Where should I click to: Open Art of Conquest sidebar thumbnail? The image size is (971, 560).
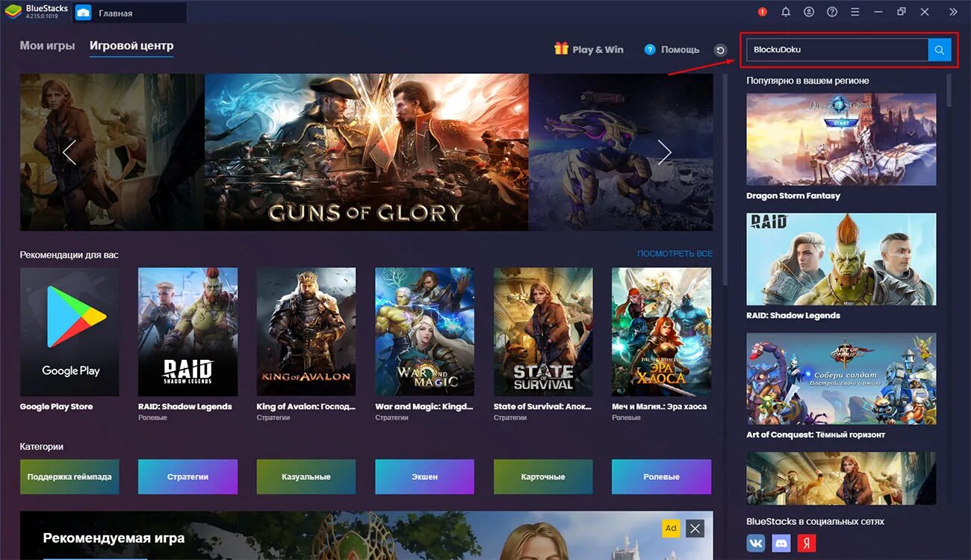tap(841, 379)
